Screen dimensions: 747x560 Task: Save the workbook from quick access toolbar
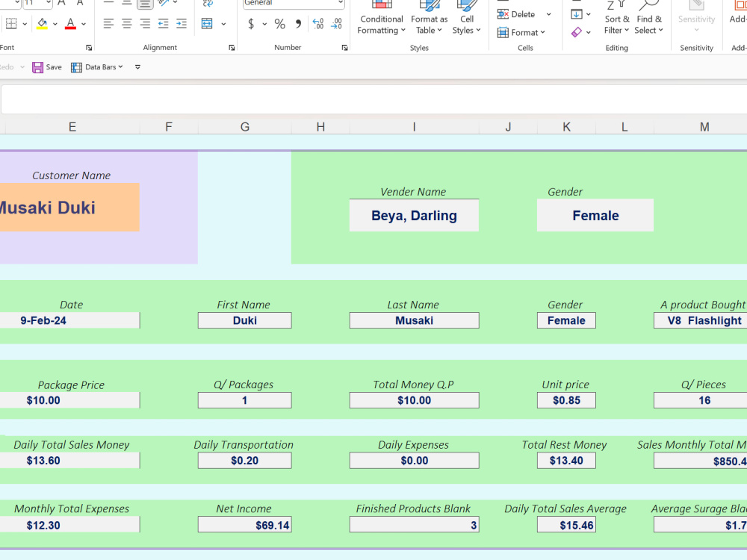coord(47,67)
